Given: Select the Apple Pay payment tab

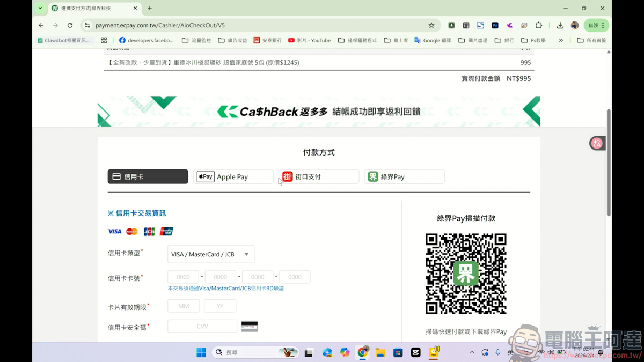Looking at the screenshot, I should (233, 176).
